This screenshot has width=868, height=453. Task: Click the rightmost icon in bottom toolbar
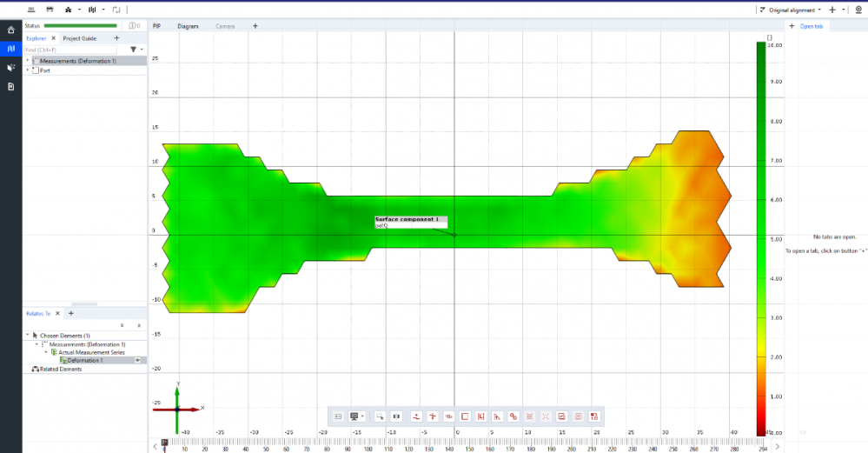click(594, 416)
